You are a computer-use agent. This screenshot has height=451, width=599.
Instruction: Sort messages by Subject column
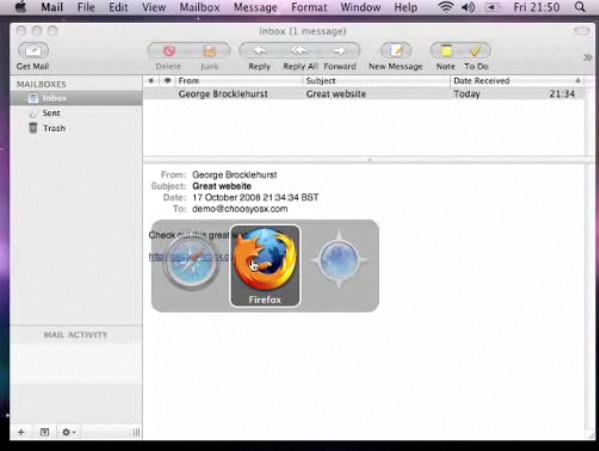[x=377, y=81]
